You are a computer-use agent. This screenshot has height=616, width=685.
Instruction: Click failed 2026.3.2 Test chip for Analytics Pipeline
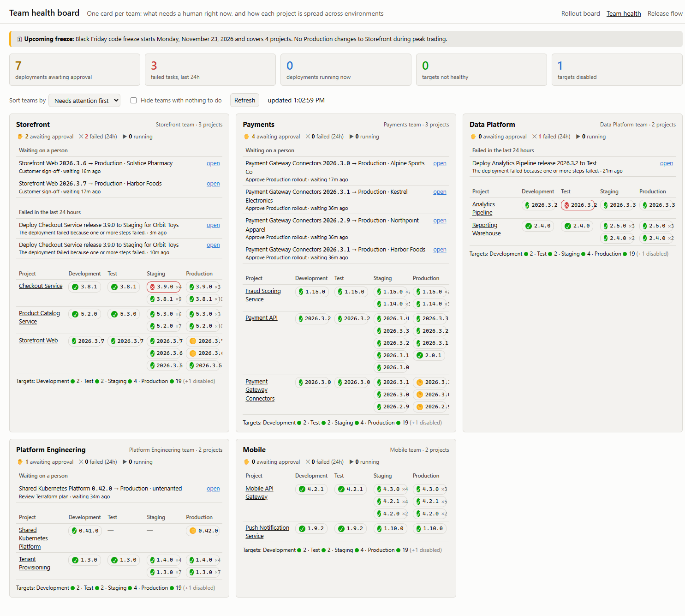tap(579, 205)
